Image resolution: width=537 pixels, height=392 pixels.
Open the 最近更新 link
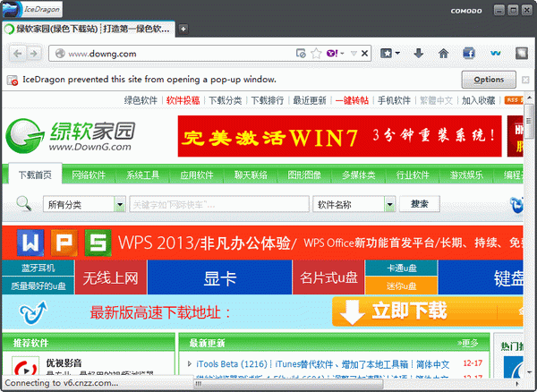pos(310,100)
